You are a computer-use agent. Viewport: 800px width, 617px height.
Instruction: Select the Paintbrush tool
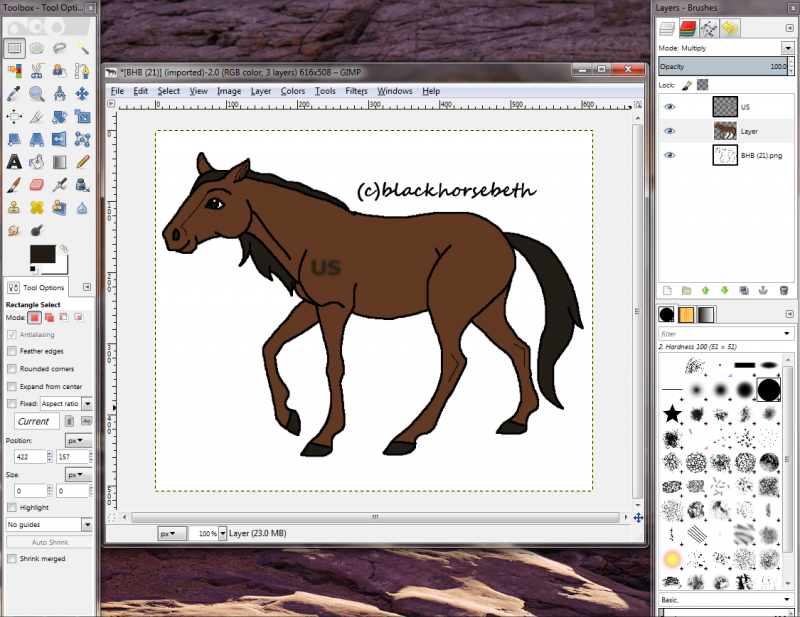coord(14,185)
